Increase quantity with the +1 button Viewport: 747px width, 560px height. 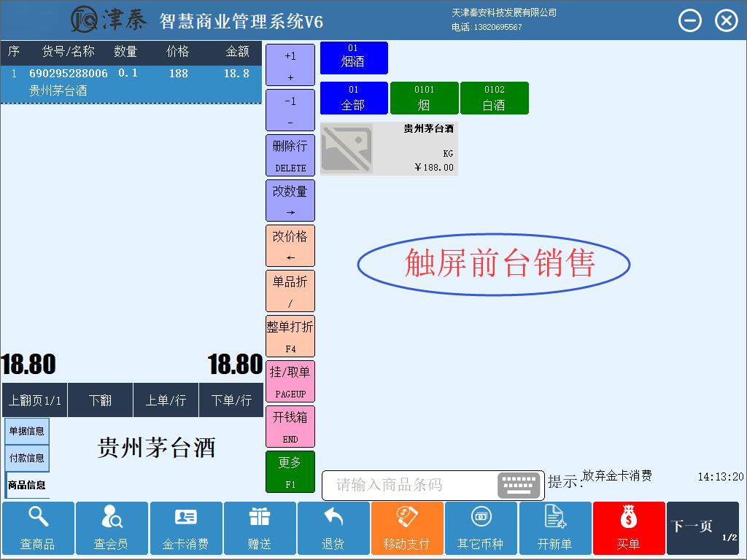pyautogui.click(x=290, y=64)
